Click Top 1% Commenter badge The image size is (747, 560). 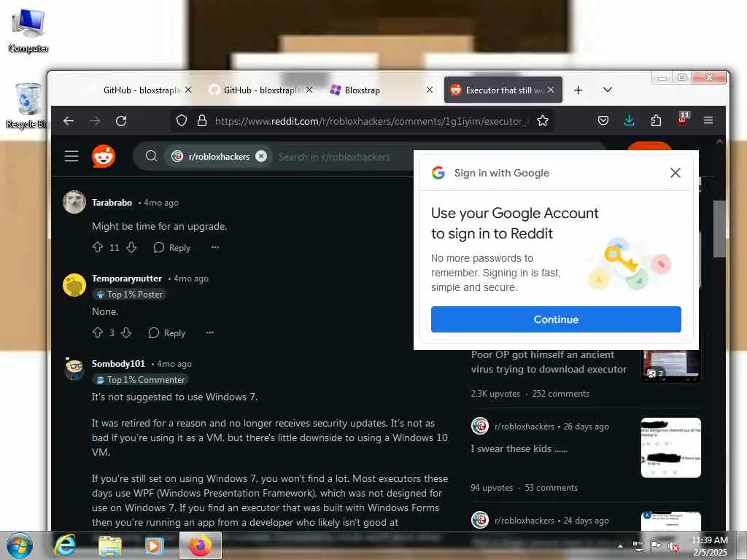(x=140, y=379)
